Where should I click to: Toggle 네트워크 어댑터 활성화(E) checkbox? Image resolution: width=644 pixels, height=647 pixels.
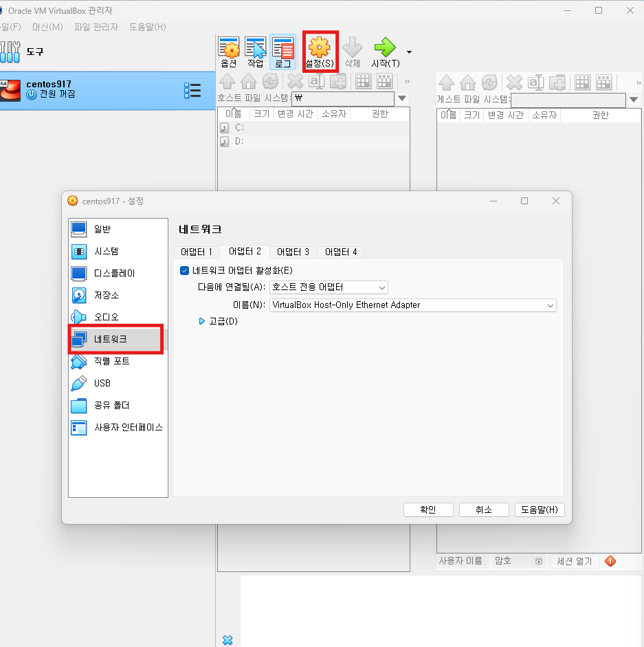click(184, 271)
